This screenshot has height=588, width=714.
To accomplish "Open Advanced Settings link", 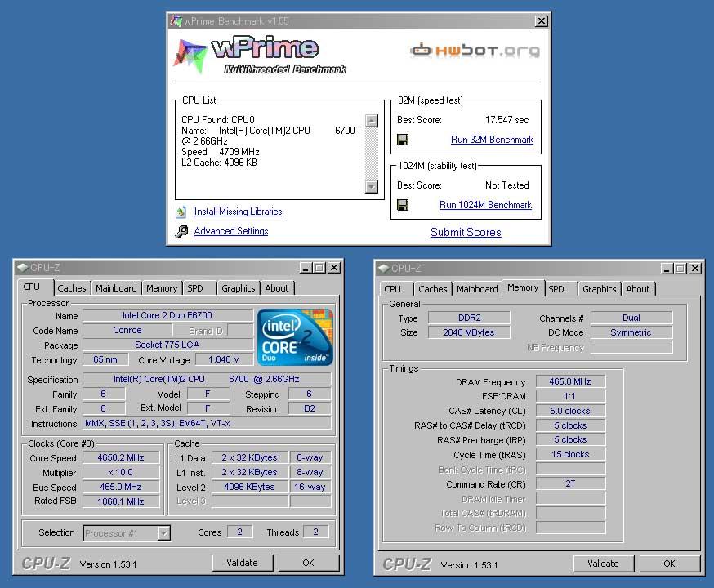I will point(231,231).
